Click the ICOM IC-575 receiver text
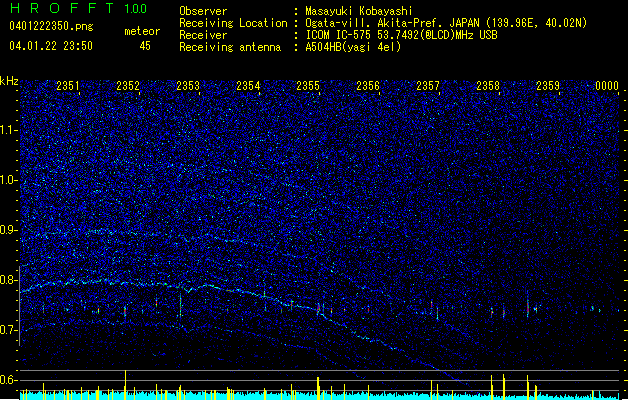This screenshot has width=629, height=400. point(401,35)
